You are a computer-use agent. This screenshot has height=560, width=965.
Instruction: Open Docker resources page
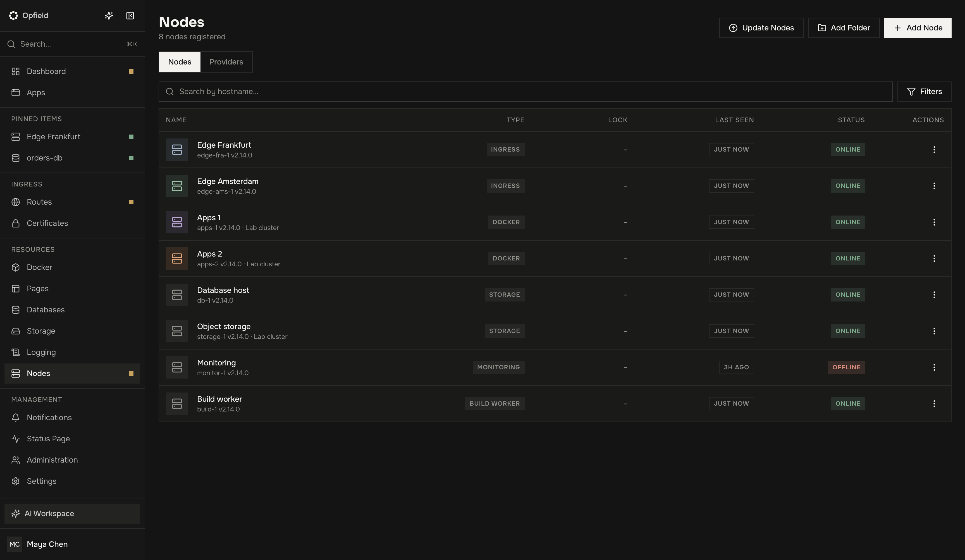point(72,267)
